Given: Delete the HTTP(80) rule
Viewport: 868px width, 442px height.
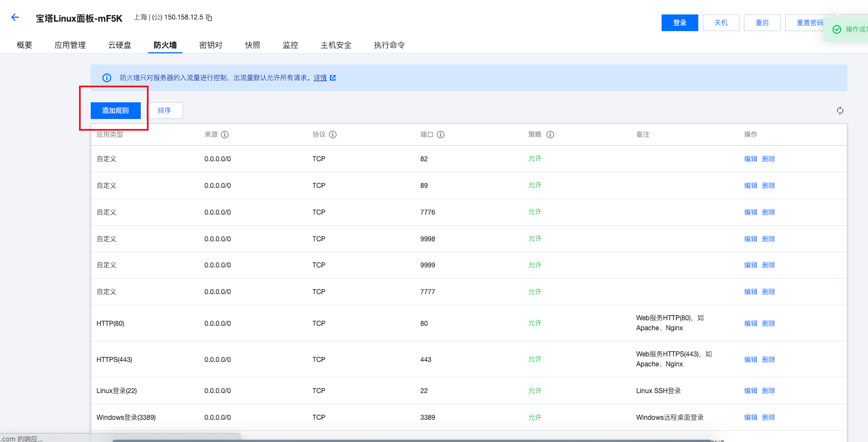Looking at the screenshot, I should (768, 324).
